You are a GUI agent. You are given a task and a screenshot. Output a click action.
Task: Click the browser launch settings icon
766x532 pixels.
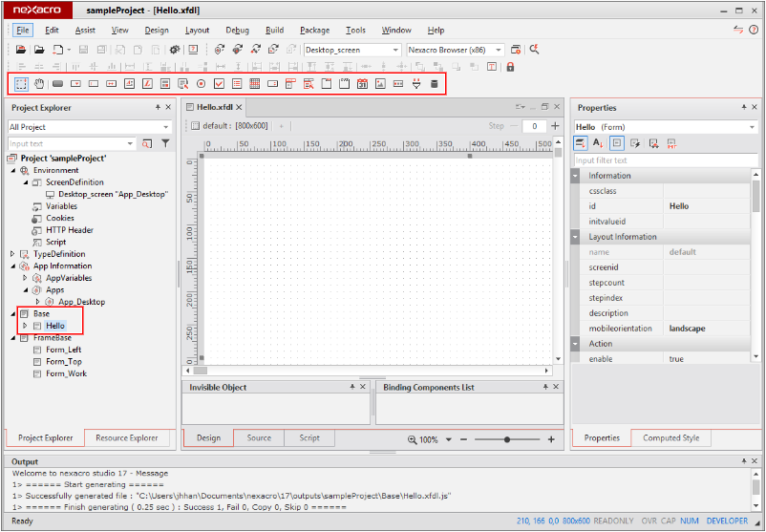(x=516, y=50)
